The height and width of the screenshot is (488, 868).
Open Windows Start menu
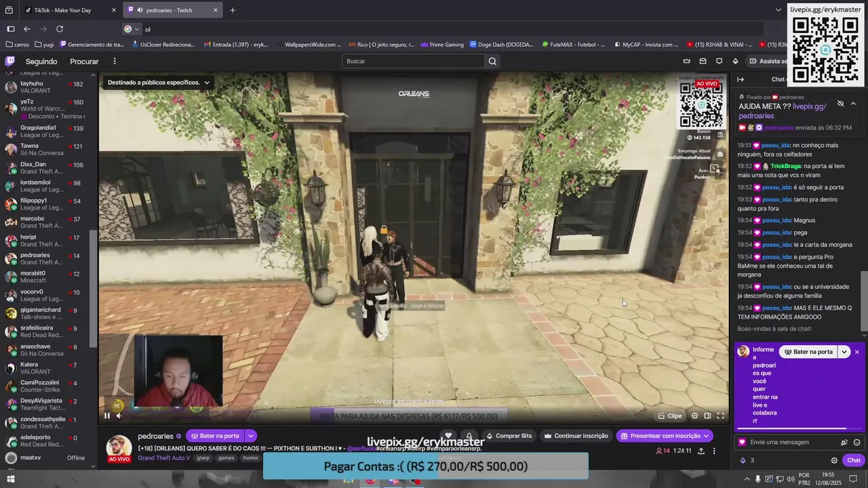11,479
